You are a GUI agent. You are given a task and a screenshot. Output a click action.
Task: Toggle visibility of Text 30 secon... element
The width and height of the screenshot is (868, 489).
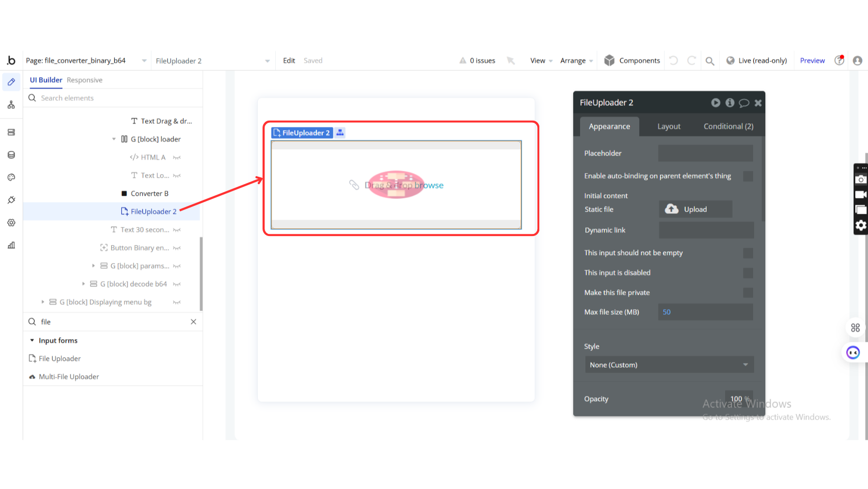(x=177, y=230)
